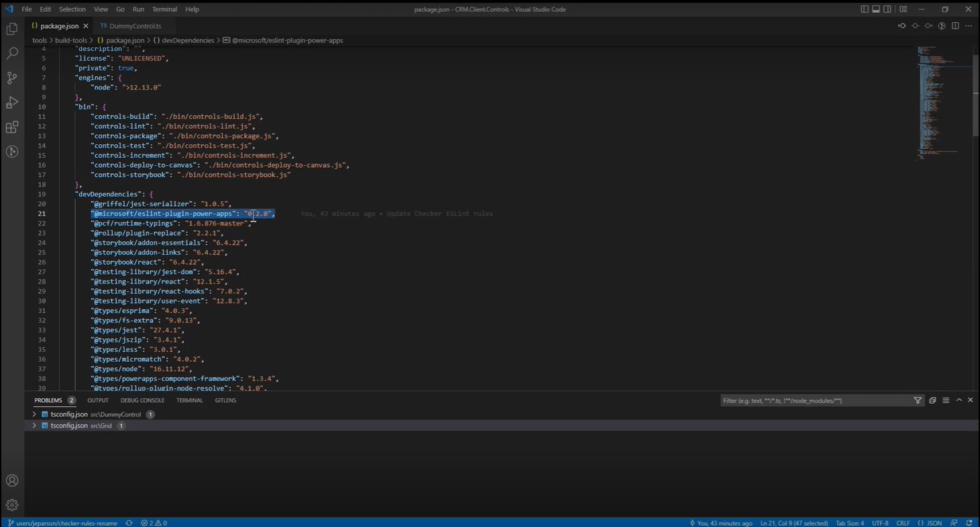
Task: Open the Search view
Action: (11, 53)
